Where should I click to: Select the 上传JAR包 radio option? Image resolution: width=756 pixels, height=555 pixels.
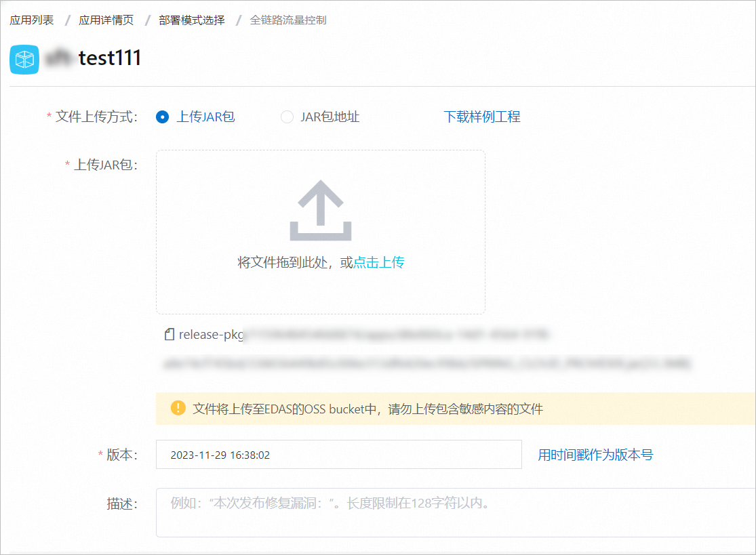162,117
